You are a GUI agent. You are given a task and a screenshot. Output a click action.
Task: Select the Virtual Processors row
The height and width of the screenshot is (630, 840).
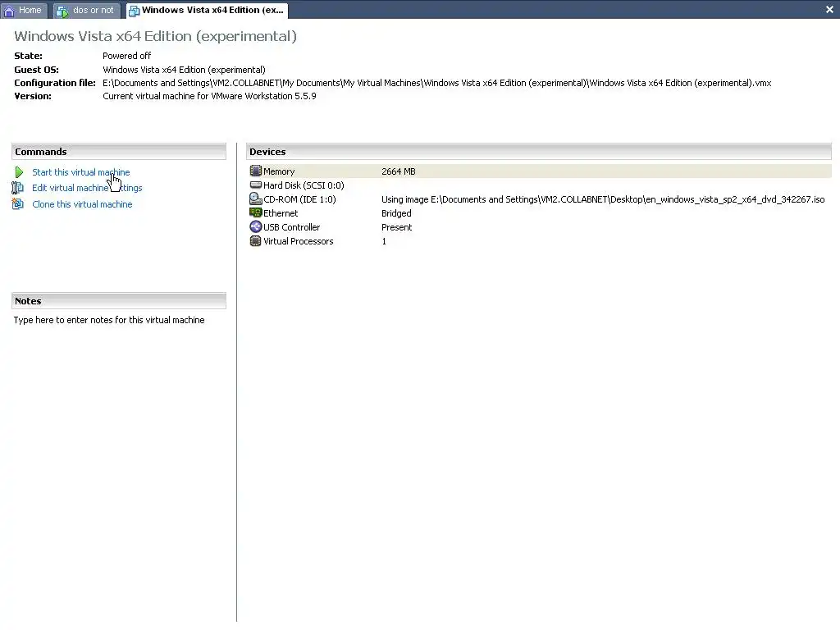pyautogui.click(x=540, y=241)
